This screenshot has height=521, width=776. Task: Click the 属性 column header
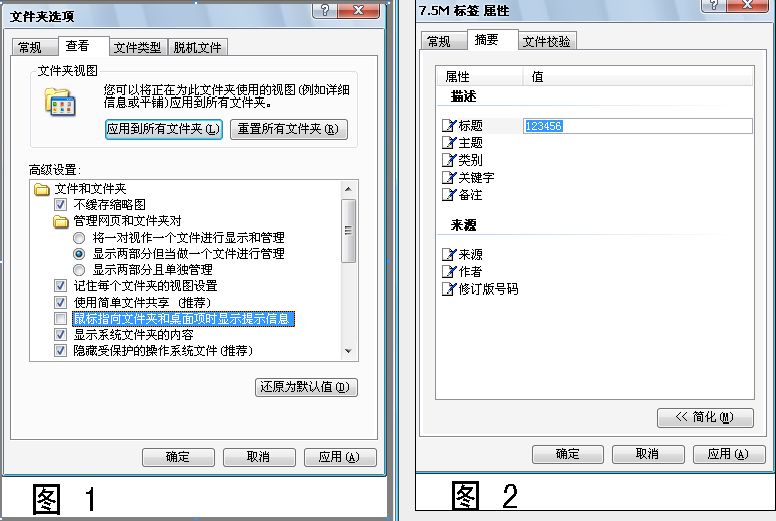pyautogui.click(x=479, y=77)
